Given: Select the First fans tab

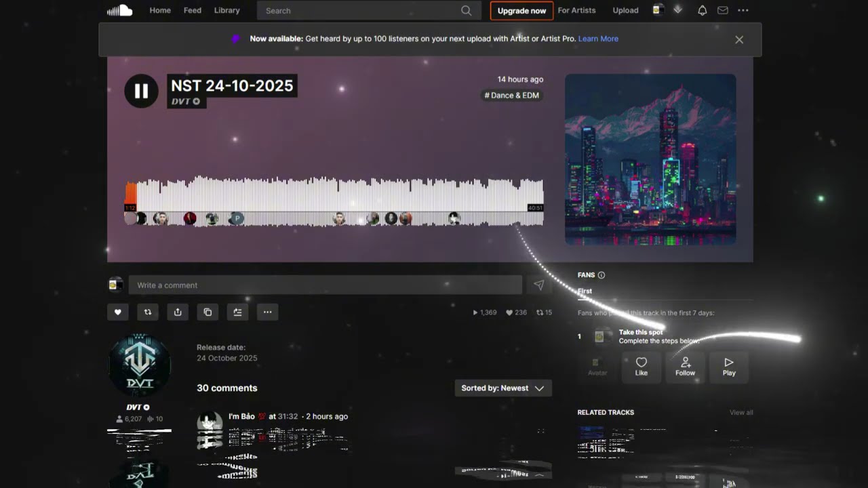Looking at the screenshot, I should (585, 291).
